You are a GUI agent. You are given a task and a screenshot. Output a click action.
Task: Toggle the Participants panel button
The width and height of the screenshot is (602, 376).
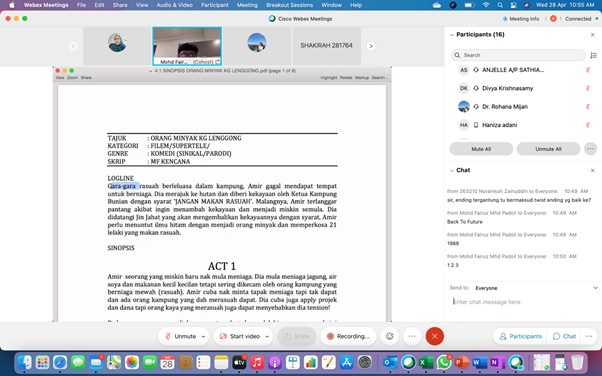coord(520,336)
